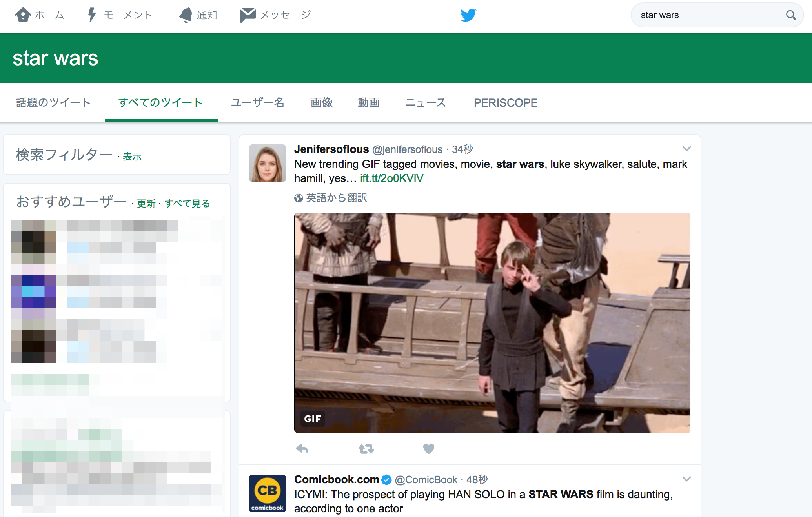Reply to Jenifersoflous tweet
The image size is (812, 517).
302,449
